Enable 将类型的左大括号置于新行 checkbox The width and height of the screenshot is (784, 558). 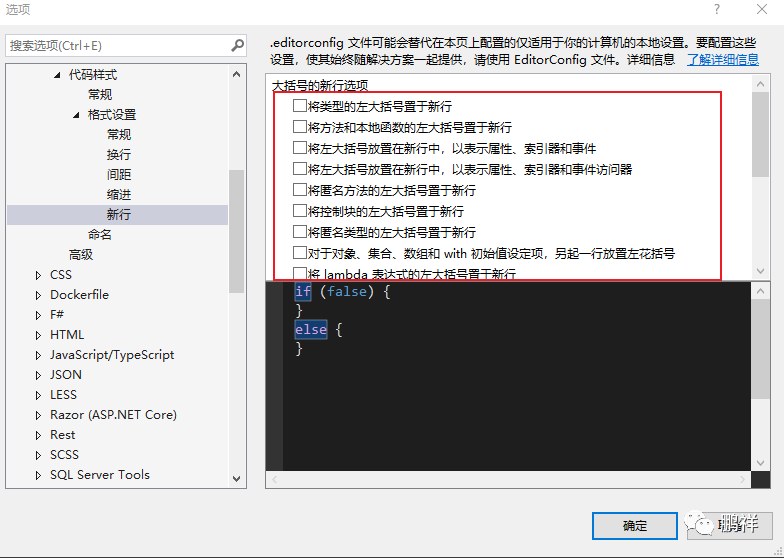tap(300, 106)
